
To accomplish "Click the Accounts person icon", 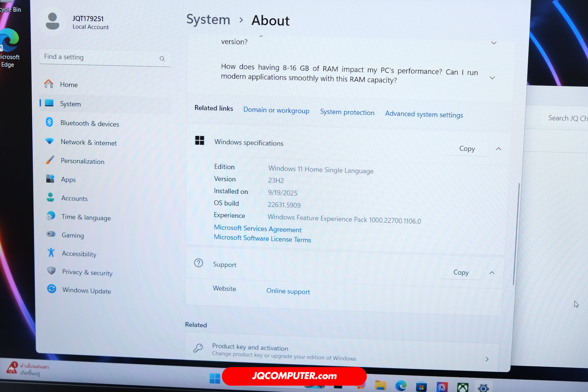I will [51, 197].
